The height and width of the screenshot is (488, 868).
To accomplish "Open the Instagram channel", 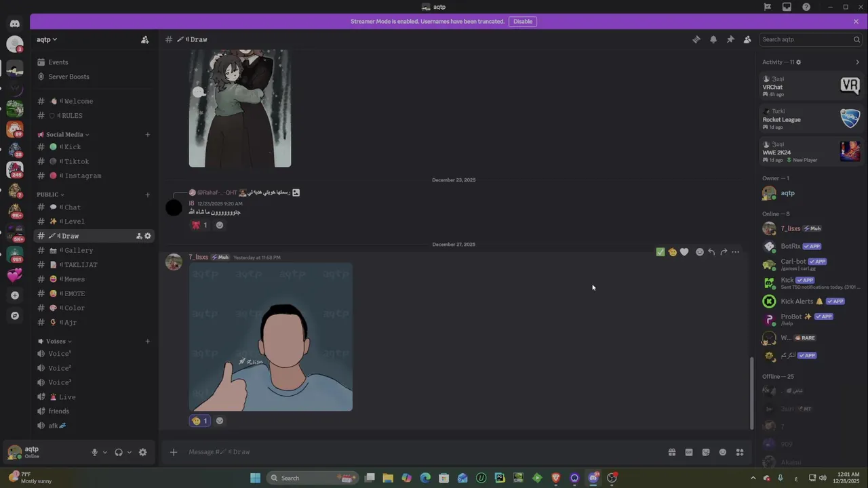I will [94, 176].
